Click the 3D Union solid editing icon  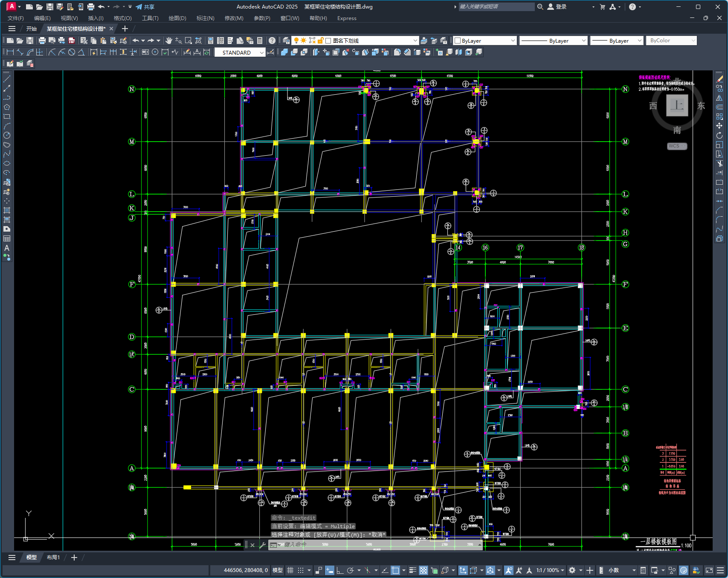[284, 52]
